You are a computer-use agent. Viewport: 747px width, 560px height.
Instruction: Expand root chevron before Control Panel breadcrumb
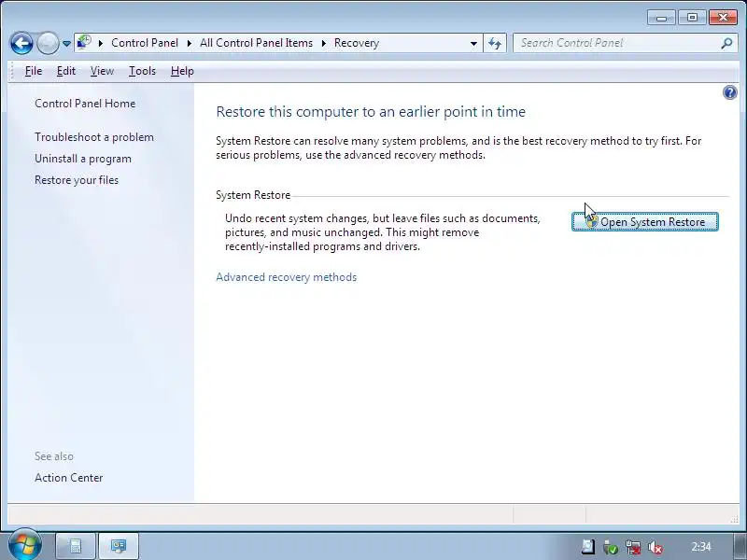[x=101, y=43]
